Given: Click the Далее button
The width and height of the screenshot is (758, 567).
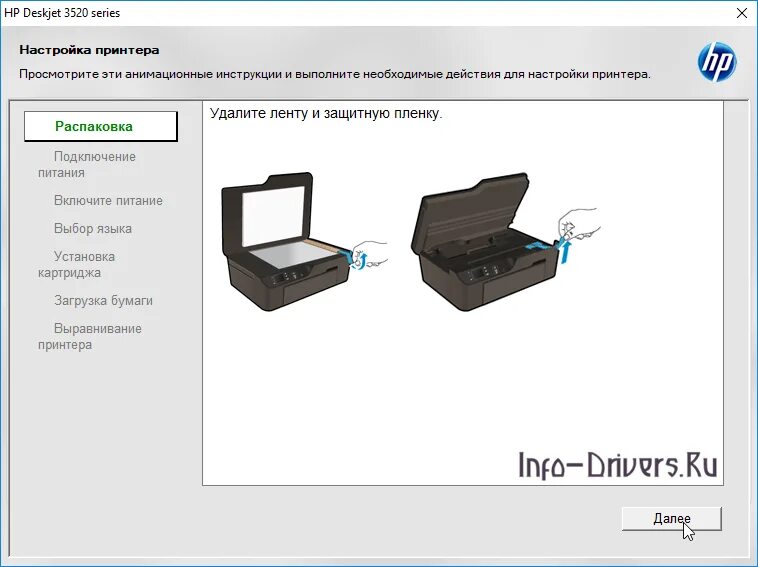Looking at the screenshot, I should click(x=671, y=519).
